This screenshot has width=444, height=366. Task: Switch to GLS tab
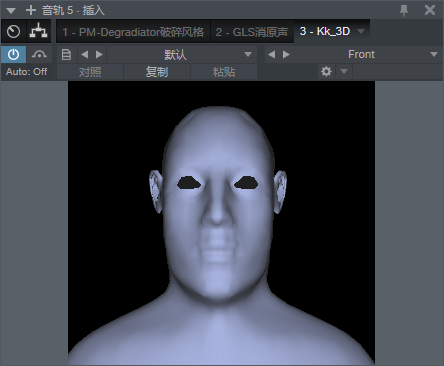pos(252,32)
